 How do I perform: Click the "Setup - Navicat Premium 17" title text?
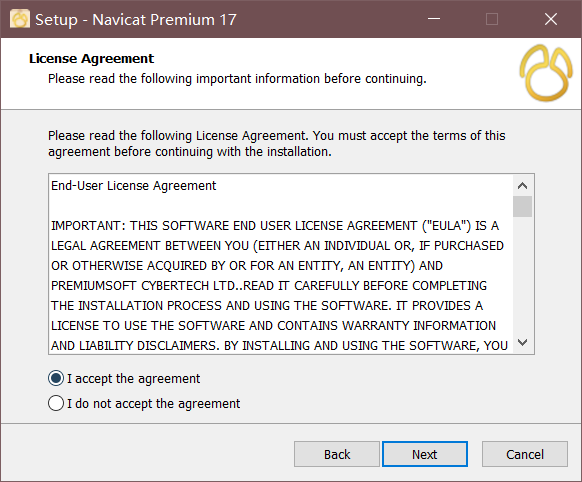pyautogui.click(x=136, y=20)
